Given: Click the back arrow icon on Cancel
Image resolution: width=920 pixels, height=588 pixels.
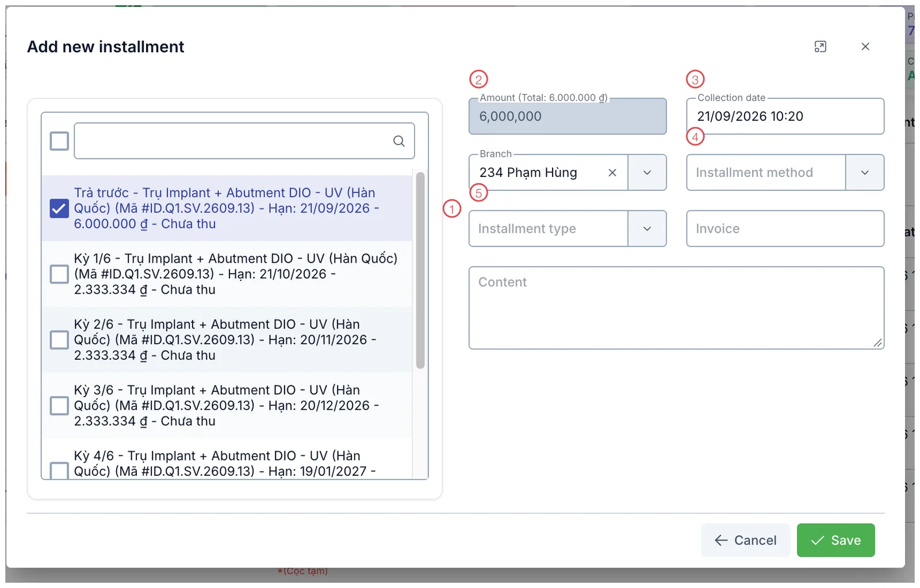Looking at the screenshot, I should point(721,540).
